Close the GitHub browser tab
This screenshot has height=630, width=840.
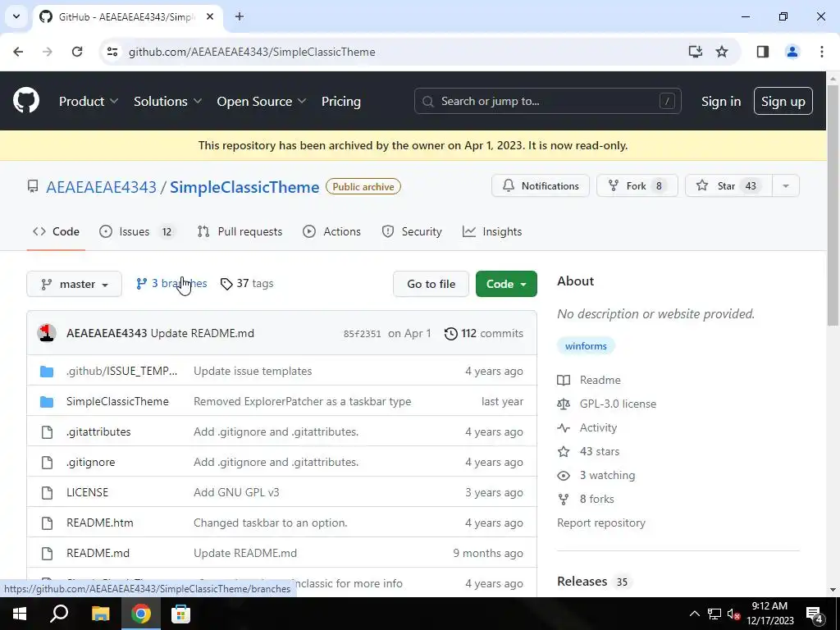(210, 16)
